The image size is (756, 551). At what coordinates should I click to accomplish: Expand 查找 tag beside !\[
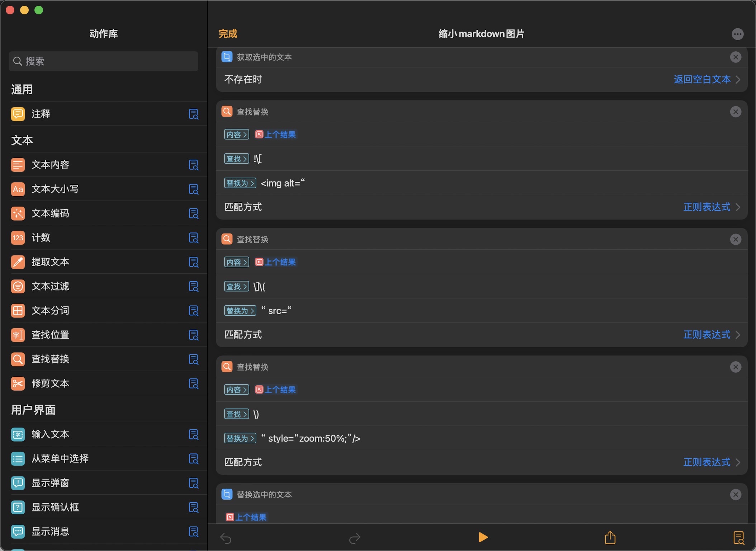tap(237, 159)
